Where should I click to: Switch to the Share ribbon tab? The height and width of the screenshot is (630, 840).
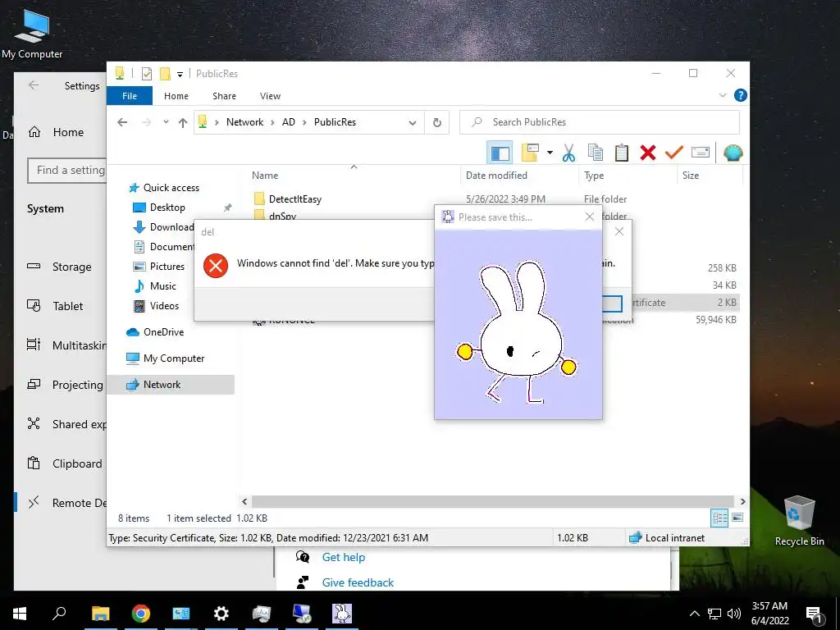[x=224, y=96]
